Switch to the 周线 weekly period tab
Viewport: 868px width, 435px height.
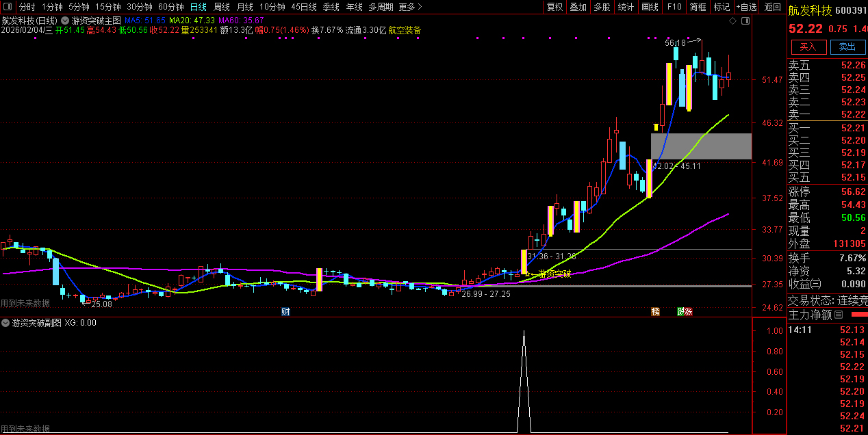222,7
